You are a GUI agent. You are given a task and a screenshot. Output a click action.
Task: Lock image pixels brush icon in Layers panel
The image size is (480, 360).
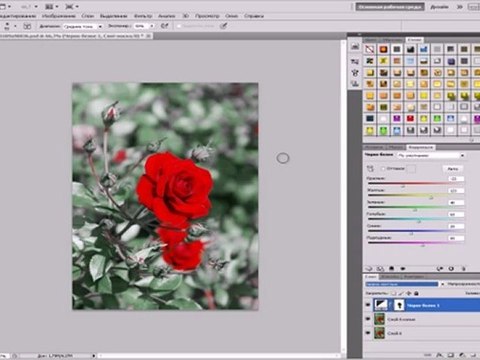point(401,293)
